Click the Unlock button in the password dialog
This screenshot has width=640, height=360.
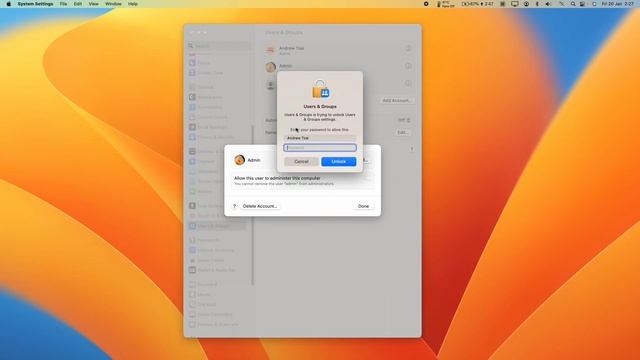(x=338, y=162)
